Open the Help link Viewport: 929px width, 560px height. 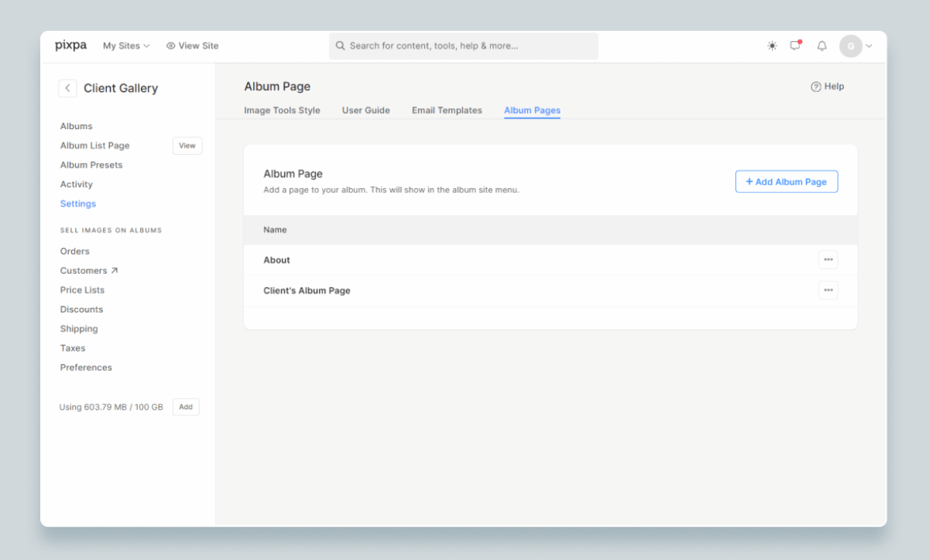point(828,87)
